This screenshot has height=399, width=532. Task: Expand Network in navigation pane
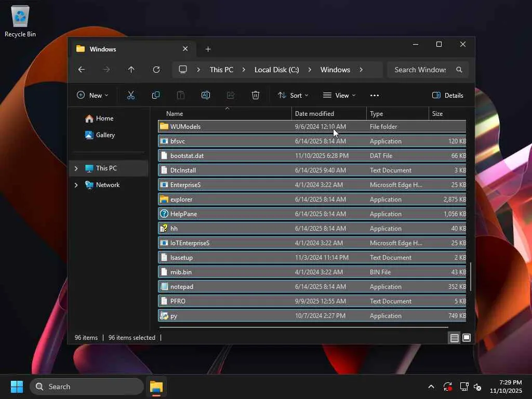coord(76,185)
